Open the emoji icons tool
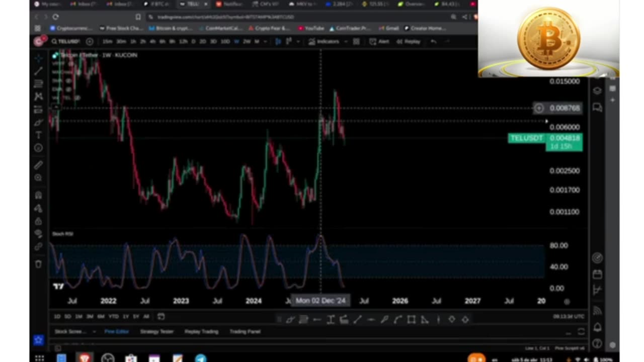This screenshot has height=362, width=644. tap(38, 148)
